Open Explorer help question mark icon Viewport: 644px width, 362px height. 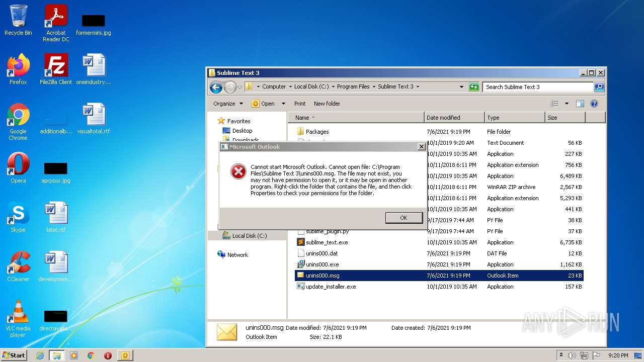point(594,104)
